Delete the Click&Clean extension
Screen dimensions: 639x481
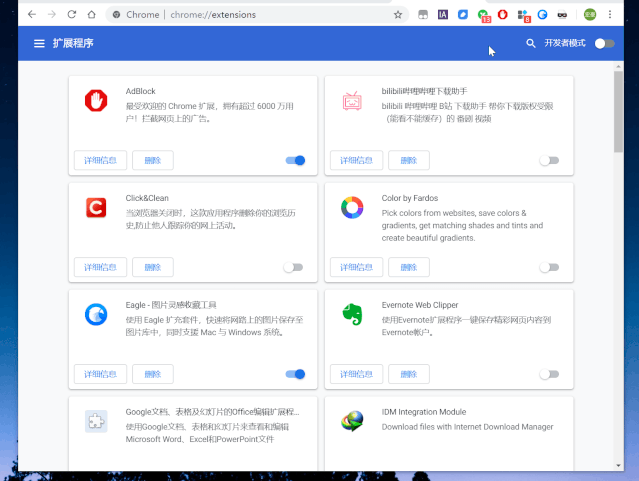click(x=153, y=267)
